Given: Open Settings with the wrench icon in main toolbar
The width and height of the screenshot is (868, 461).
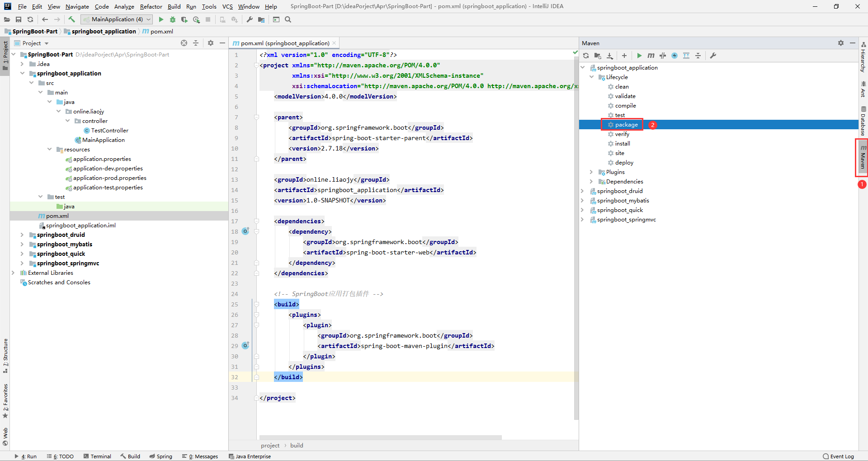Looking at the screenshot, I should click(250, 19).
